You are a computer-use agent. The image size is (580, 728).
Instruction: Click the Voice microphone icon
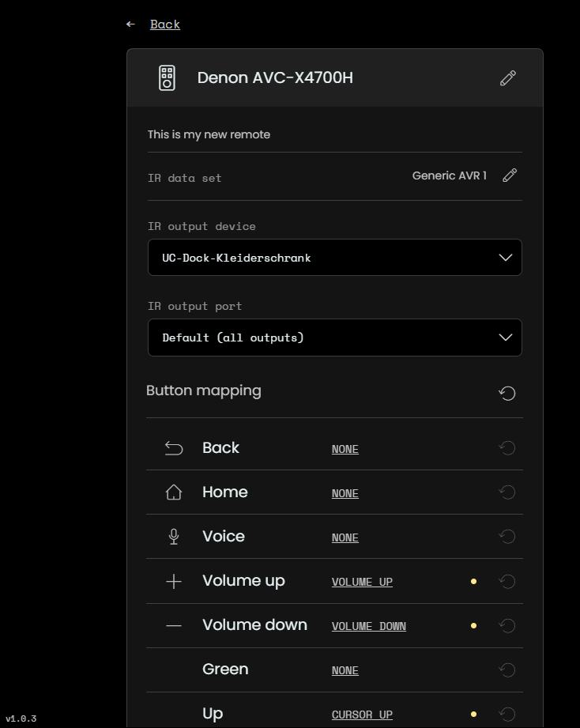(174, 537)
